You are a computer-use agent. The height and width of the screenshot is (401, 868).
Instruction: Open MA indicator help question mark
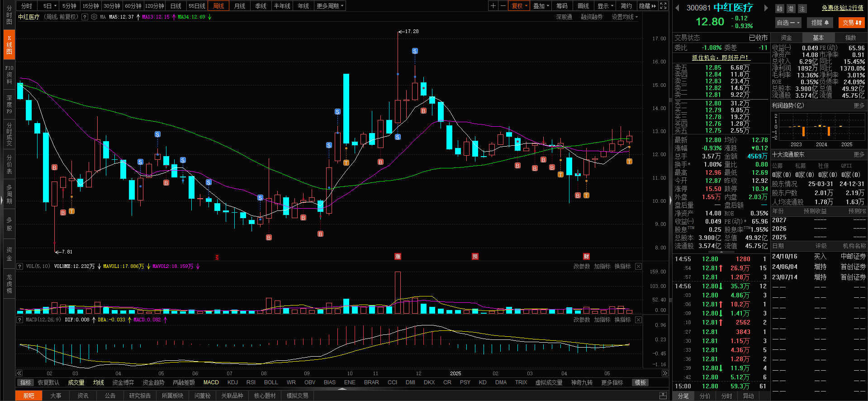tap(85, 17)
